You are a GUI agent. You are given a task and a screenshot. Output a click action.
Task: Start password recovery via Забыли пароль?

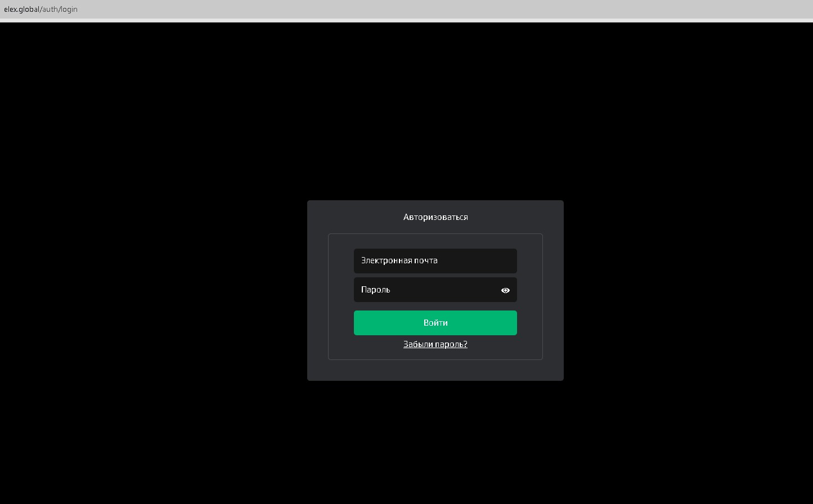coord(435,344)
